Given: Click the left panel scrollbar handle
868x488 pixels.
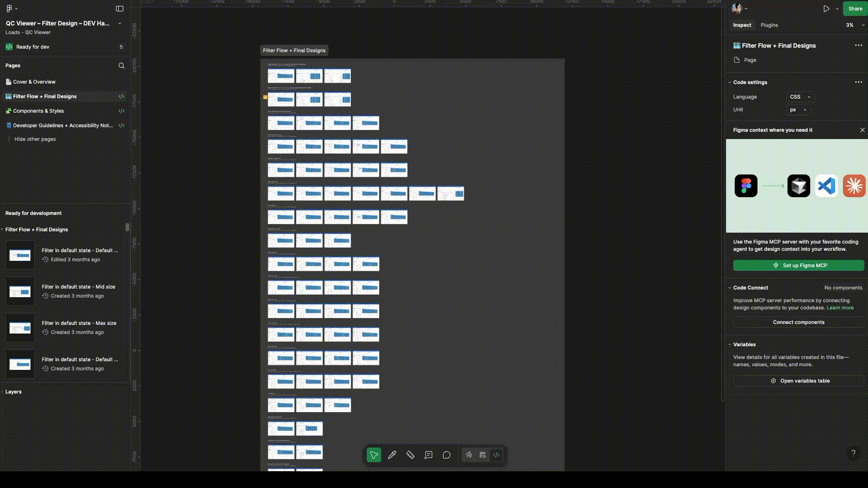Looking at the screenshot, I should pos(127,227).
